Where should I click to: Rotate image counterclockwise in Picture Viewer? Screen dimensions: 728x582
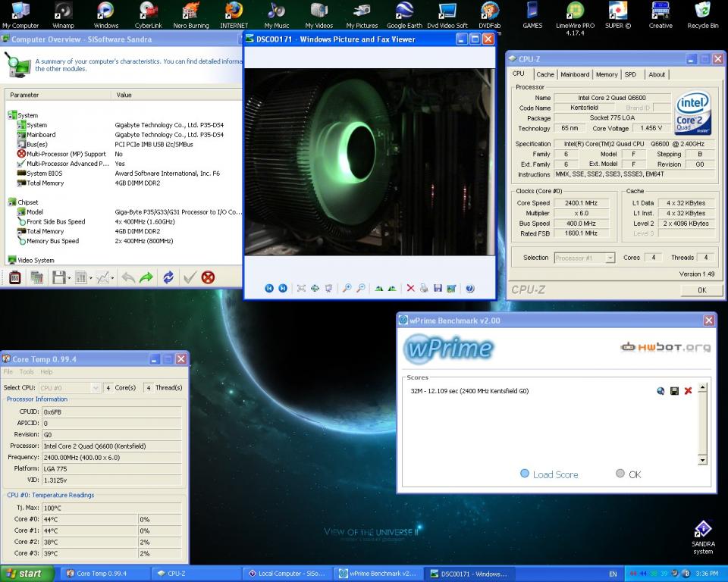(x=392, y=288)
